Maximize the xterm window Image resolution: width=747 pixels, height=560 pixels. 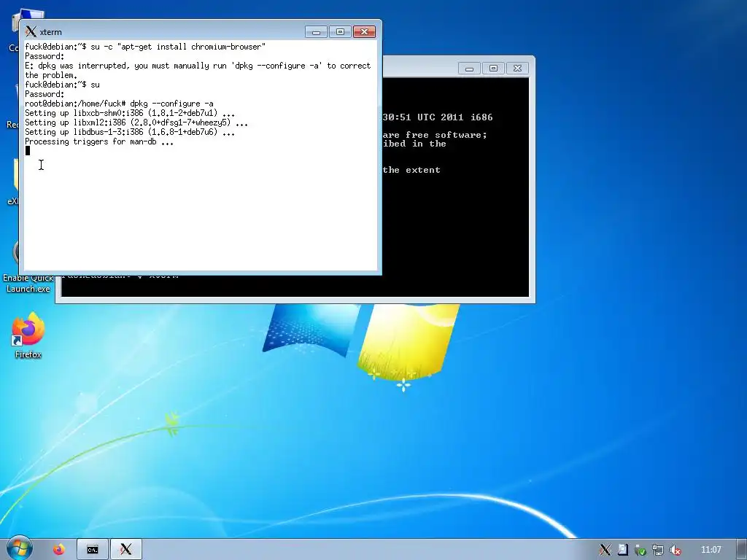pos(340,32)
